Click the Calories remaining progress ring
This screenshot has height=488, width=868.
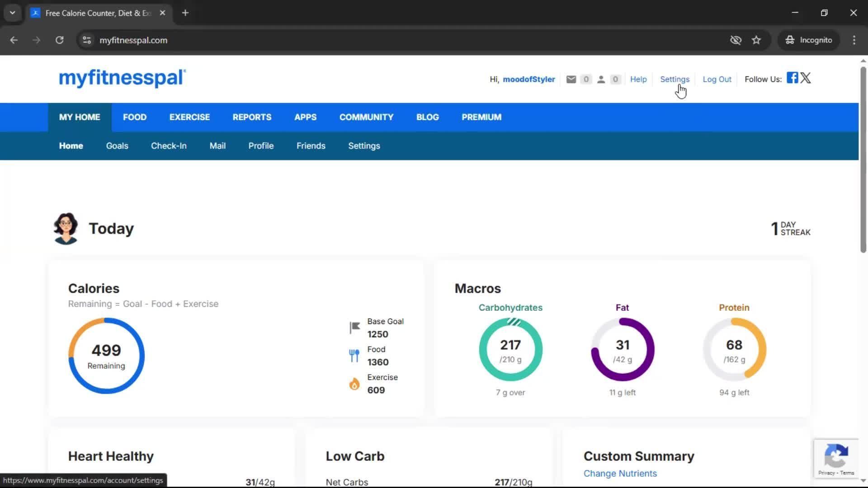[106, 356]
